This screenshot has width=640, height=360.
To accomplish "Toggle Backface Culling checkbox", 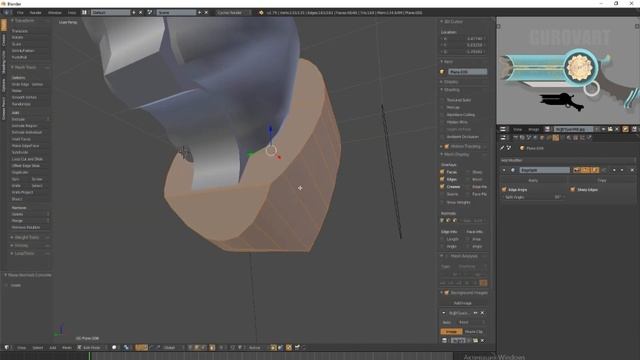I will (x=442, y=115).
